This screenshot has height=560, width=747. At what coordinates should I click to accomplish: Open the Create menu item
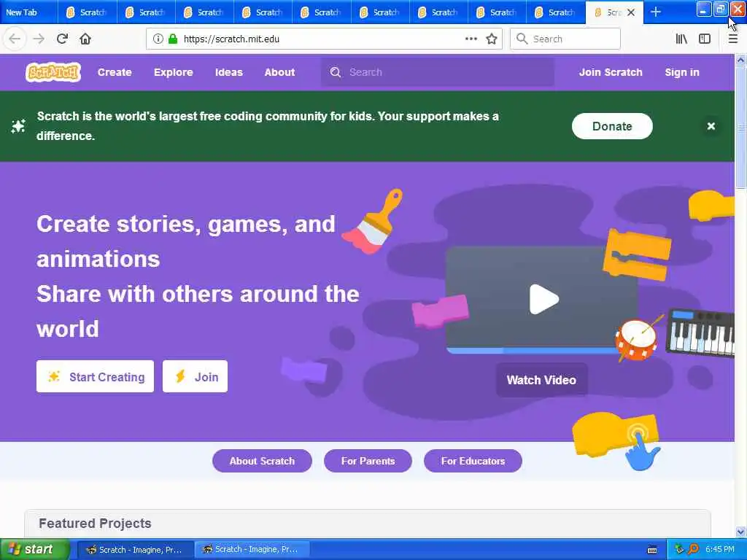115,72
